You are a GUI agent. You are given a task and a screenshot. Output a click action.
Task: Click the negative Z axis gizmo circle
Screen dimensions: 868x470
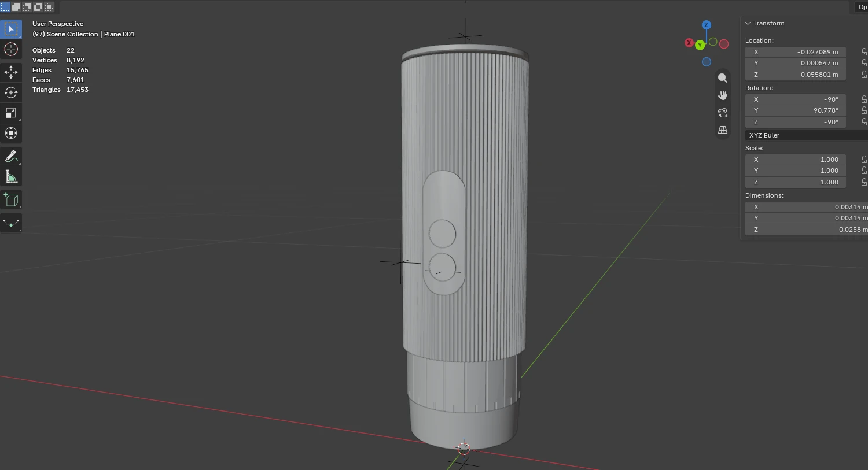pyautogui.click(x=707, y=62)
